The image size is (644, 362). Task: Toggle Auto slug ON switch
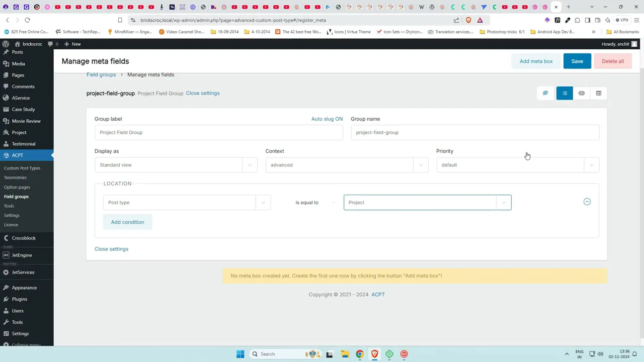pos(327,119)
